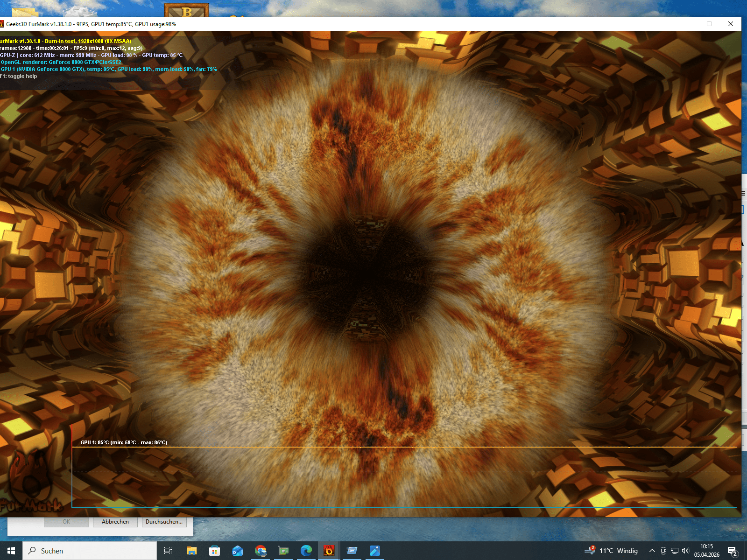Click Abbrechen in the dialog behind FurMark

click(x=115, y=522)
